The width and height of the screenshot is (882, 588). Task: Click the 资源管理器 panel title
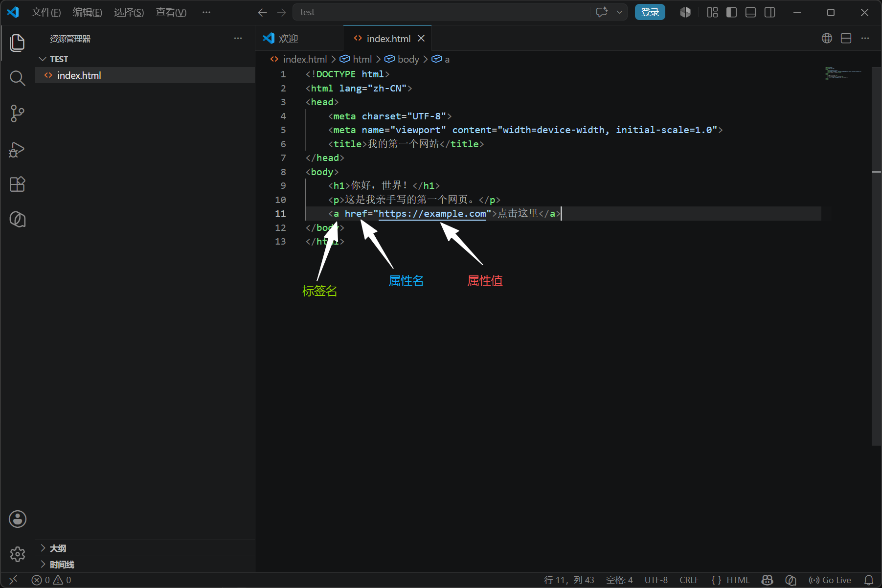tap(70, 39)
